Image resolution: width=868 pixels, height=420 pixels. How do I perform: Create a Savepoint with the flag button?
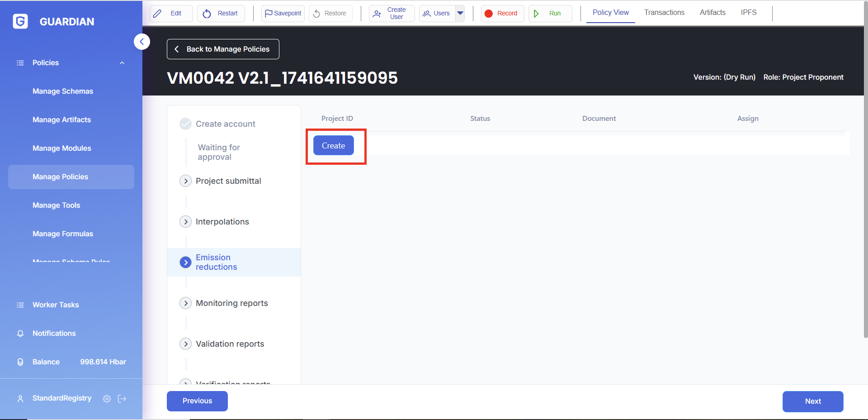click(283, 14)
